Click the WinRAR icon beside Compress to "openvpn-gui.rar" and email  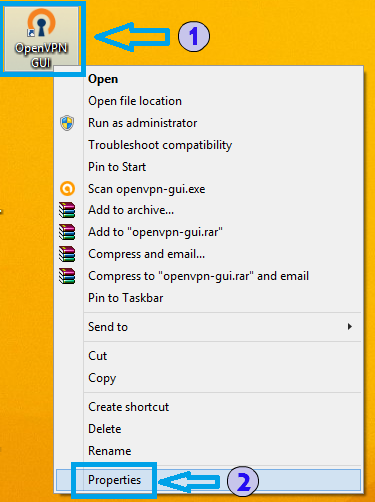pyautogui.click(x=67, y=276)
